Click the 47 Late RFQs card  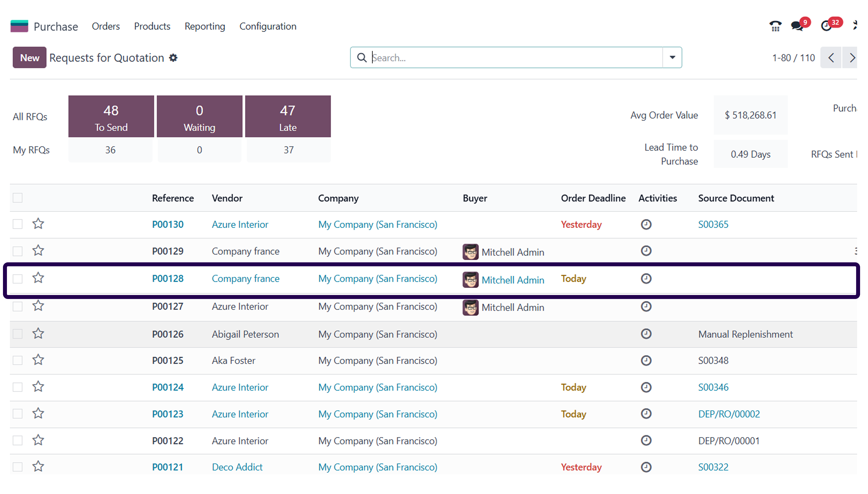pyautogui.click(x=288, y=116)
